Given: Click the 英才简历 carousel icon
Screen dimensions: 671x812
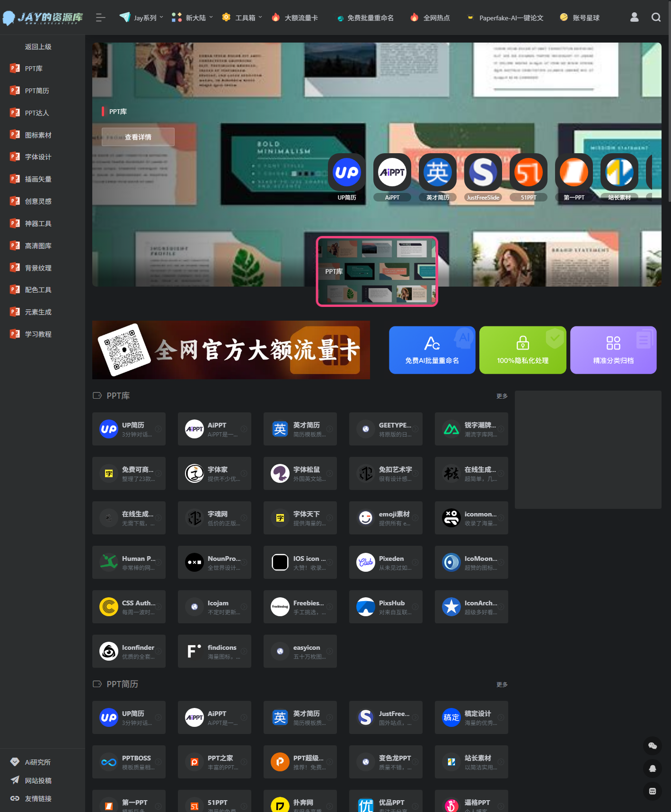Looking at the screenshot, I should [438, 172].
